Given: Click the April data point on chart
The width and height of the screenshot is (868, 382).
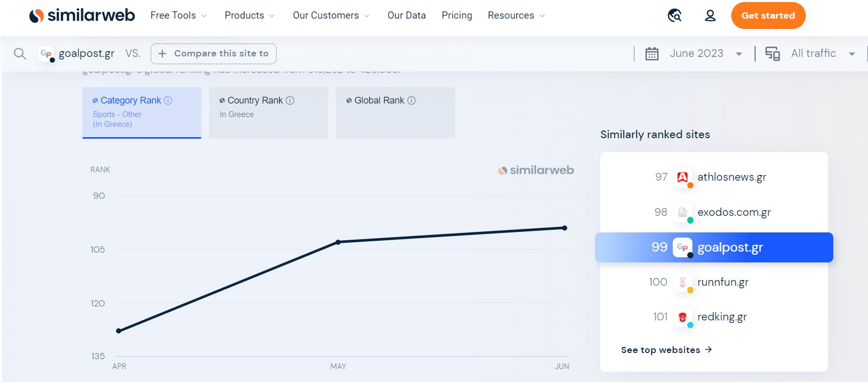Looking at the screenshot, I should (x=119, y=331).
